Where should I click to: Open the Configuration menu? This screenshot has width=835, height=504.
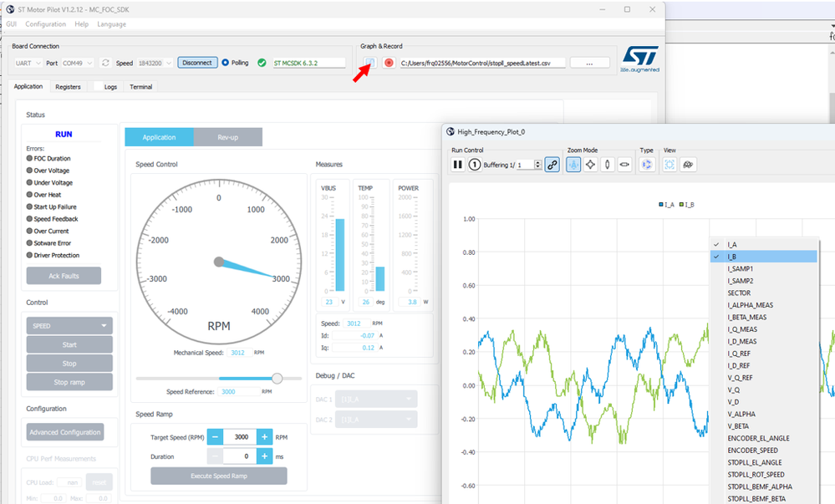pyautogui.click(x=46, y=24)
